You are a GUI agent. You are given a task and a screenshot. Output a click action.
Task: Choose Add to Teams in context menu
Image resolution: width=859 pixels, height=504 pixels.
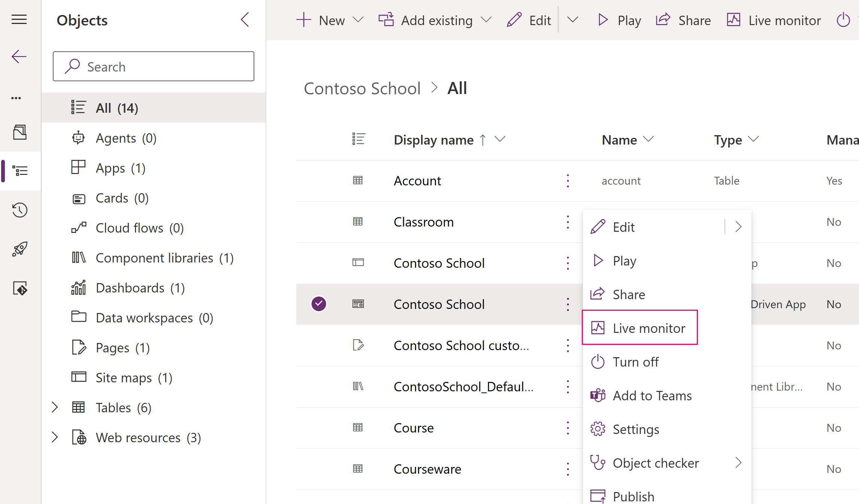(x=667, y=395)
